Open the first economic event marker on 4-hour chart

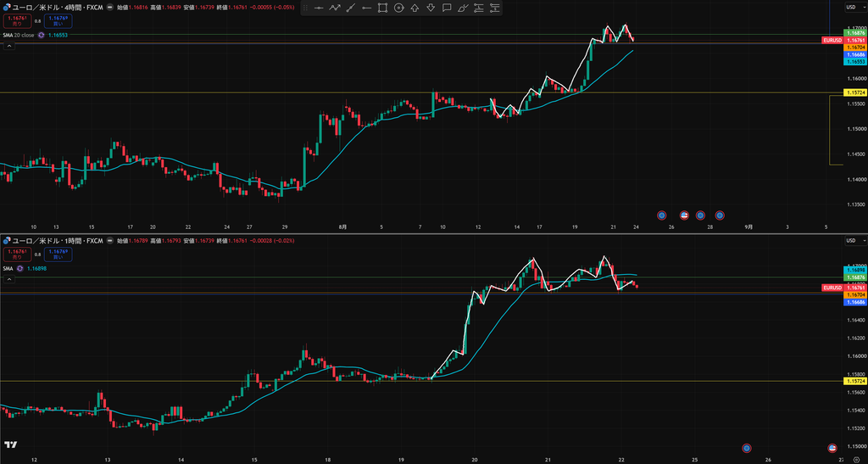(x=661, y=215)
